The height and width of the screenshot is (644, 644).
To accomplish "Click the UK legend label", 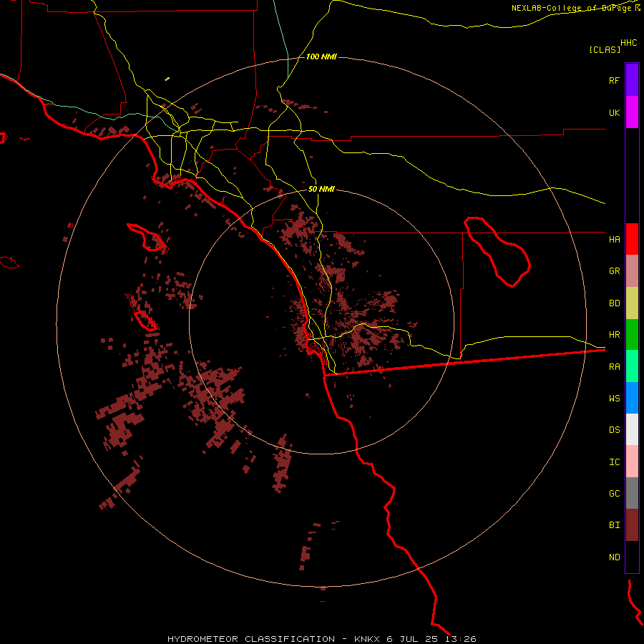I will point(614,112).
